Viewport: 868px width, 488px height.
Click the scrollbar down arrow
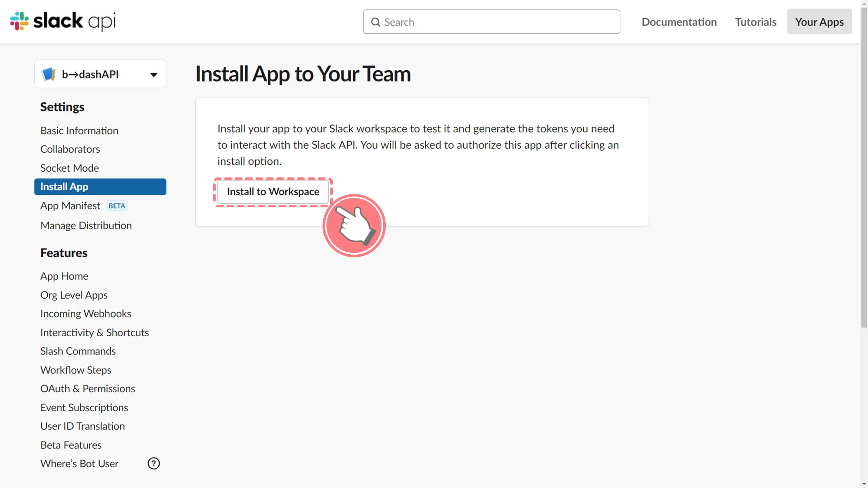point(864,484)
